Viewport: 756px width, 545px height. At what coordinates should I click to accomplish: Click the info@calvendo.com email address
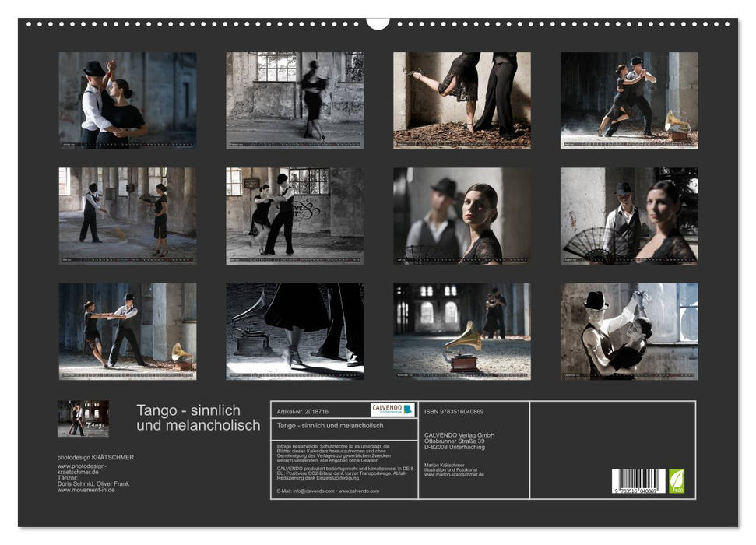[314, 490]
